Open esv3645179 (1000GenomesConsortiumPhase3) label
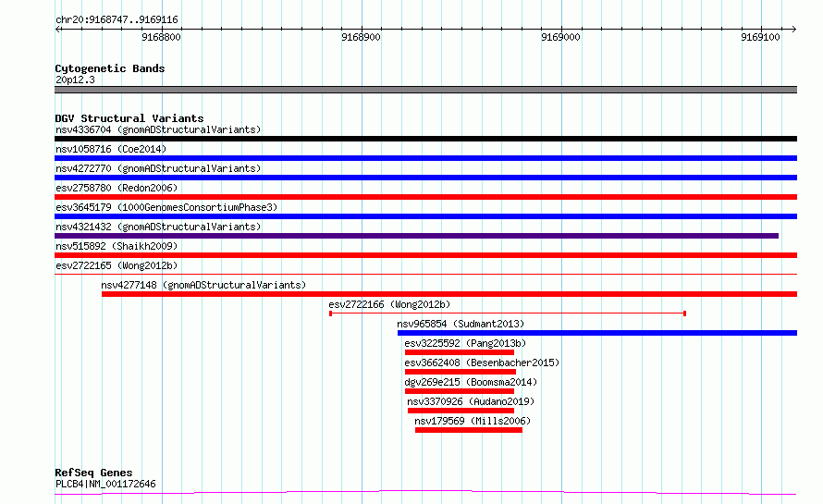The image size is (823, 504). click(x=166, y=207)
